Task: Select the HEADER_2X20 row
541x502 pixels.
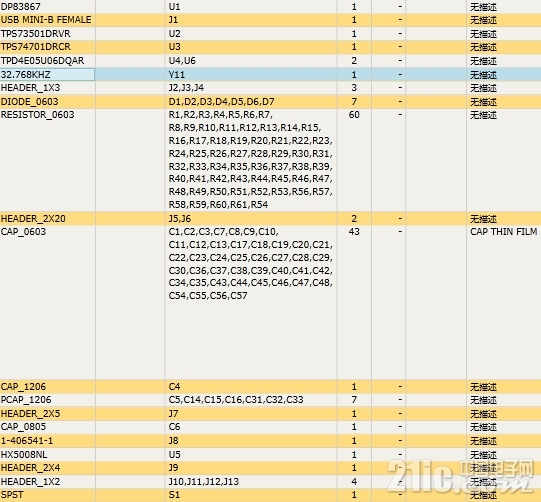Action: (270, 218)
